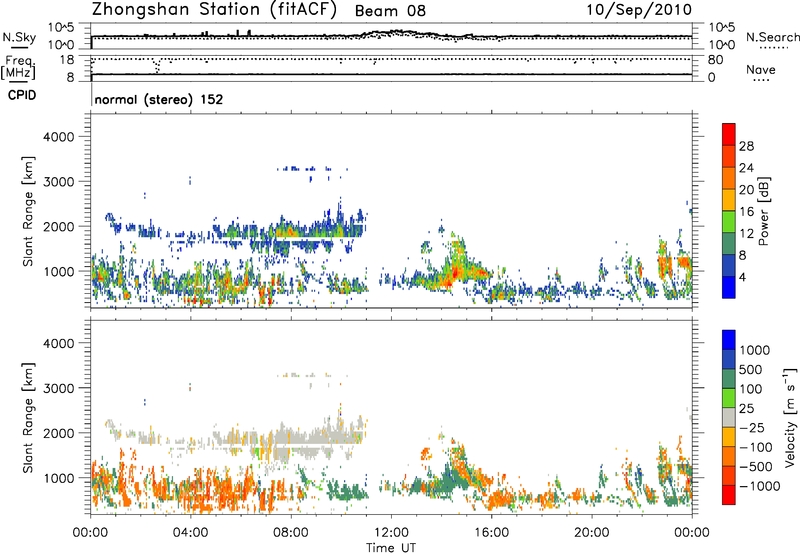Click the dotted line sample under 'N.Search'
800x554 pixels.
point(773,48)
